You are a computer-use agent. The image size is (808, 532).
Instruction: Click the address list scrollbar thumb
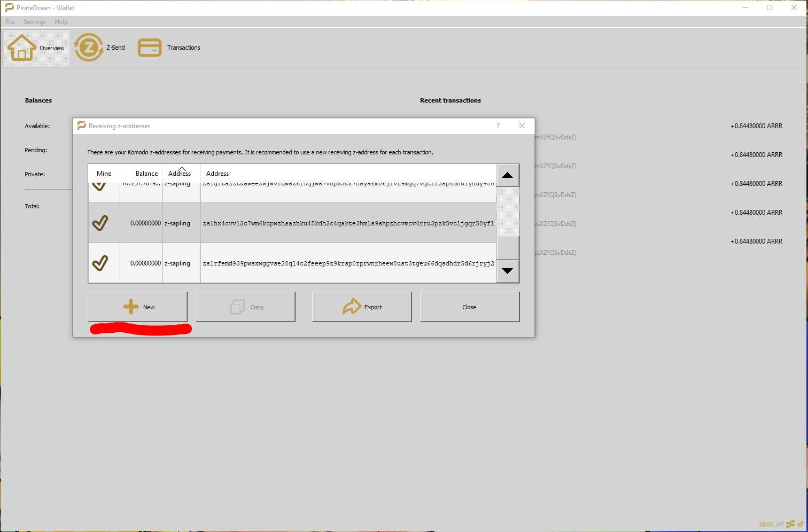click(508, 248)
